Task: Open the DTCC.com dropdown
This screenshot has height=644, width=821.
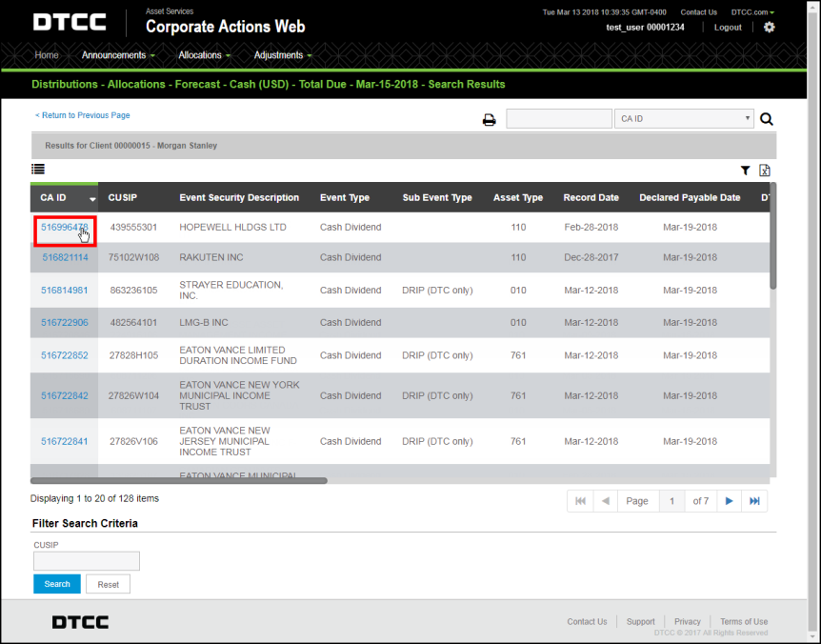Action: (752, 12)
